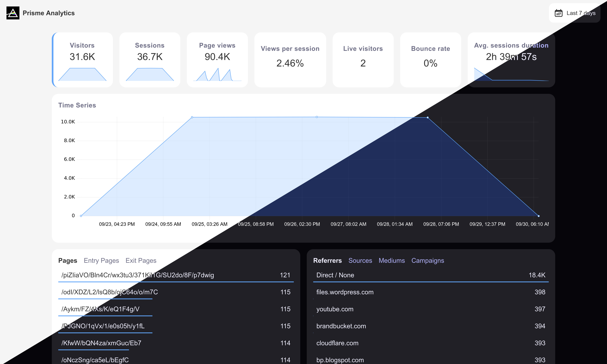Select the Views per session card
Image resolution: width=607 pixels, height=364 pixels.
click(290, 60)
